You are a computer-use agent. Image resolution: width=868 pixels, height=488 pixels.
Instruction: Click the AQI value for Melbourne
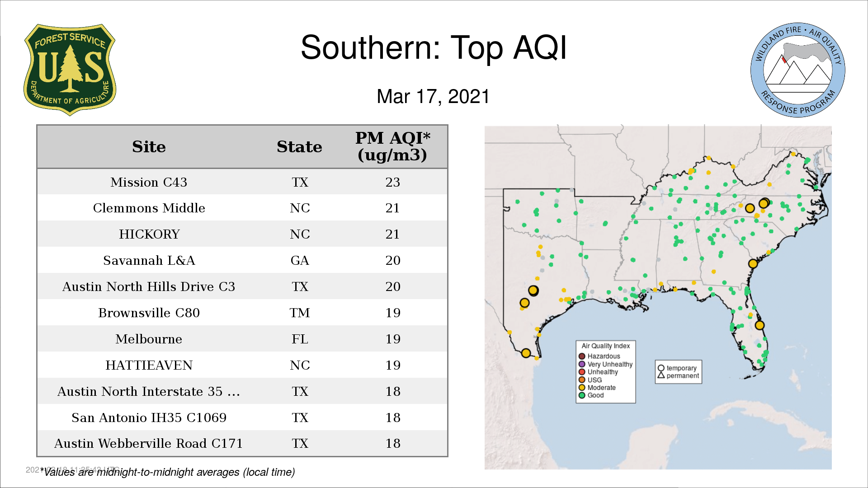tap(392, 339)
